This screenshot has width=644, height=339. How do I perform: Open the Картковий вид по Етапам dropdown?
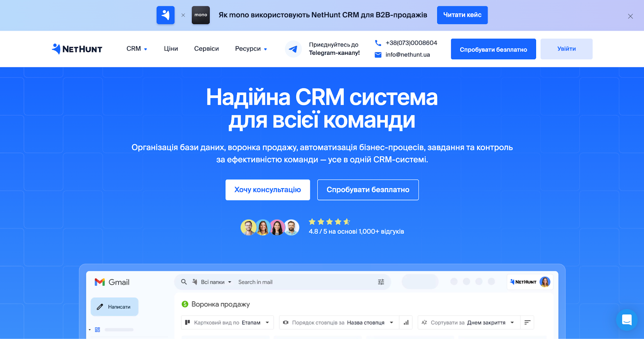coord(227,322)
